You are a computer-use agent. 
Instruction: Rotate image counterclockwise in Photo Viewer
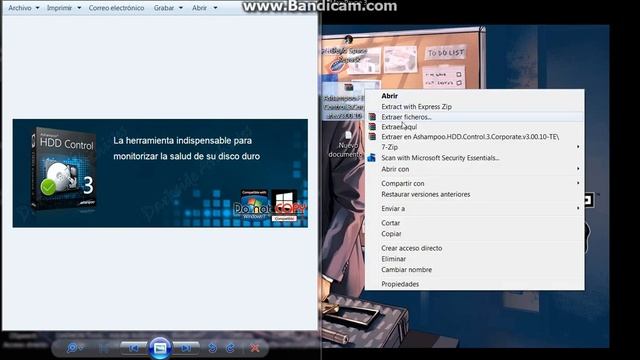pyautogui.click(x=212, y=348)
